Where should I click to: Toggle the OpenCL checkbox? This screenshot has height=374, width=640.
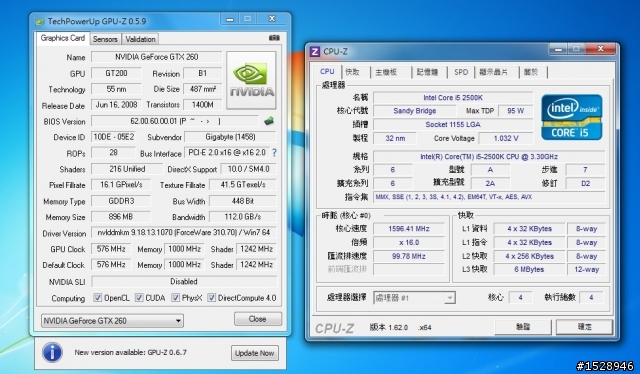tap(98, 298)
